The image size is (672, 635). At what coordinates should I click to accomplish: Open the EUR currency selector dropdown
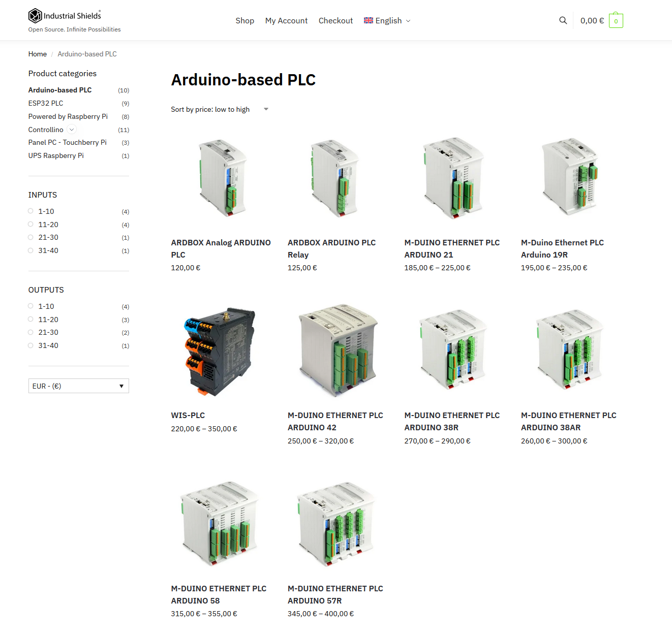coord(78,386)
